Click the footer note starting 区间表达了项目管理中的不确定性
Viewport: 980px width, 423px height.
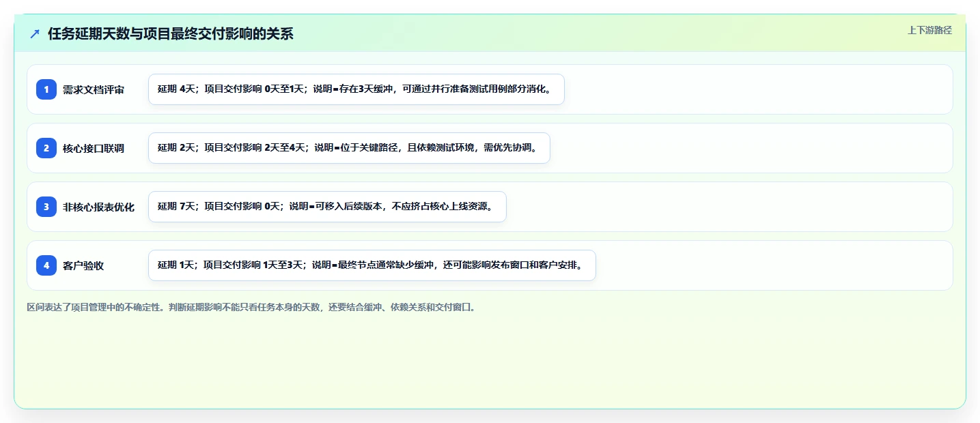tap(252, 307)
